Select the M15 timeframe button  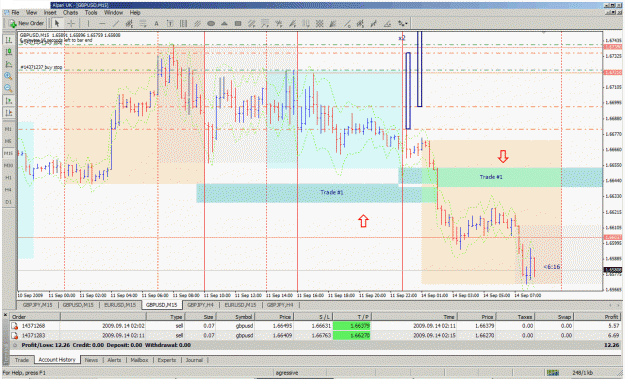coord(8,153)
